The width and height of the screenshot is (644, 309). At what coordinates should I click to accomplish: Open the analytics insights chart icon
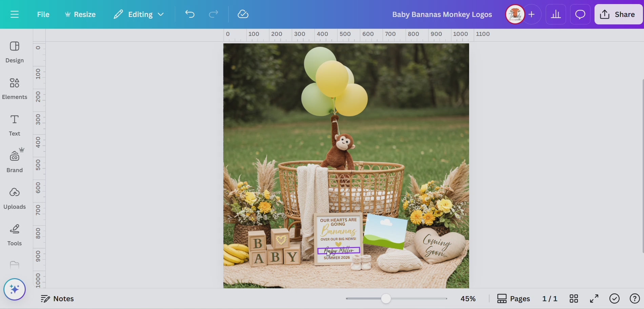[x=556, y=14]
